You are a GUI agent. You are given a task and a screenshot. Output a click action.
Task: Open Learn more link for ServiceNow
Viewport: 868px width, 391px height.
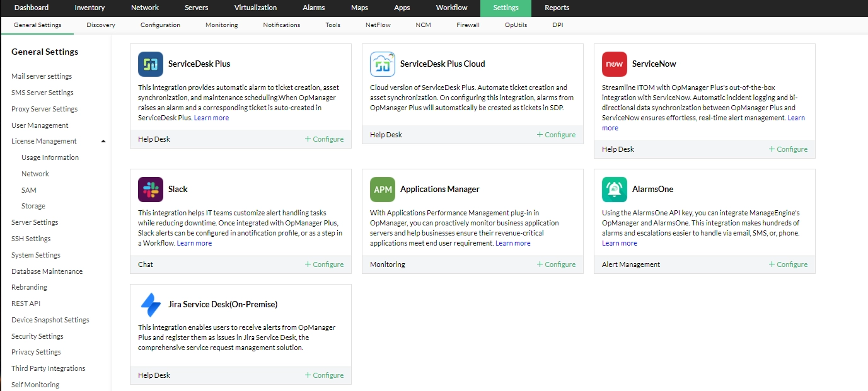pyautogui.click(x=796, y=118)
